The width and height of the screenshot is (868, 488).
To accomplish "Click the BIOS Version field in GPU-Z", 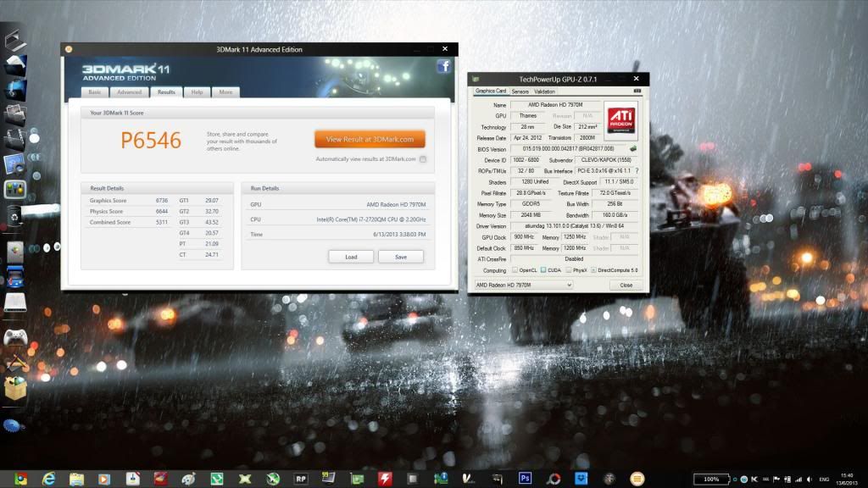I will pos(569,149).
